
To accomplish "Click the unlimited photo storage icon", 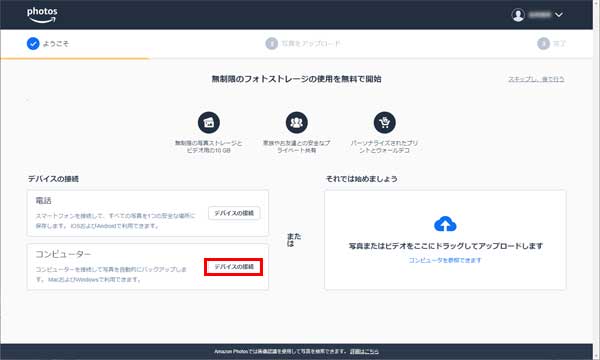I will [209, 122].
